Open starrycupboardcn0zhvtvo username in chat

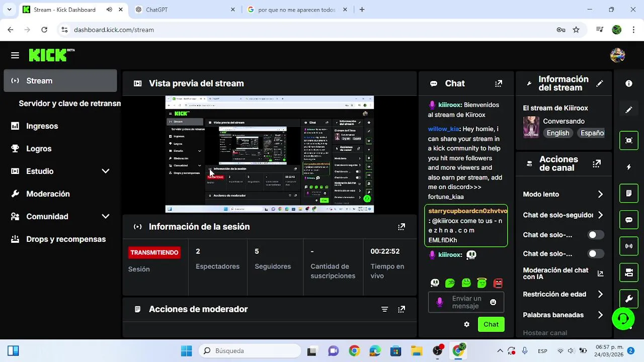point(468,211)
